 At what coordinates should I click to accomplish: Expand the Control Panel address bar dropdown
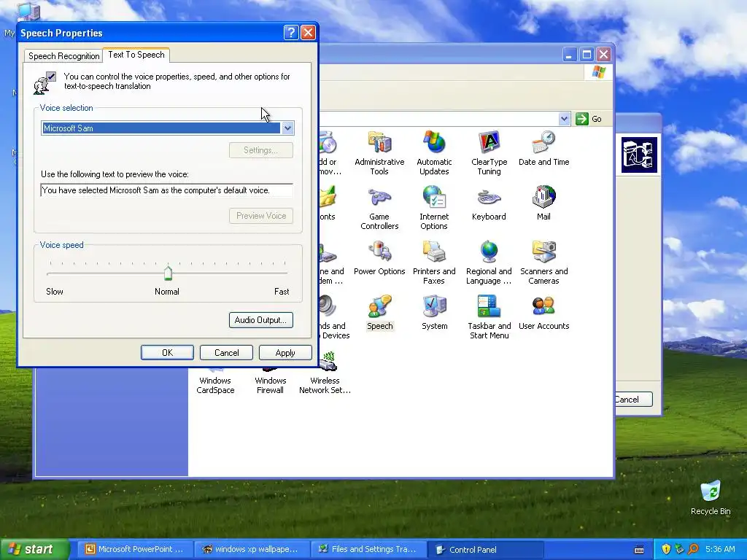(564, 119)
